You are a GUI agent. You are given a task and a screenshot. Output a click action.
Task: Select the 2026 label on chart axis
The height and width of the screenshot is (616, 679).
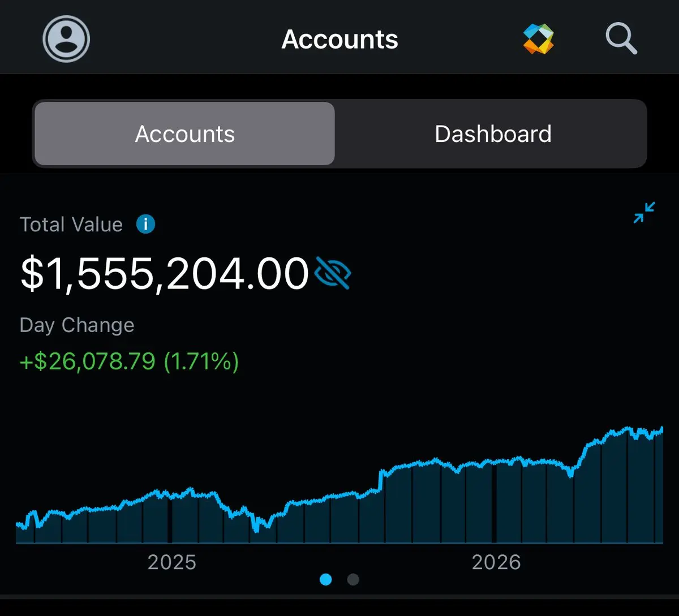(x=496, y=562)
